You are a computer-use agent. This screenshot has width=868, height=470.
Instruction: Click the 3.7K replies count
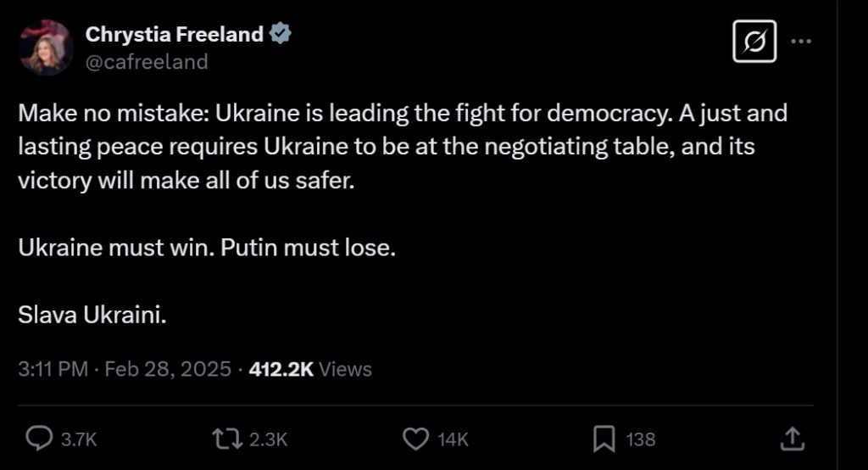click(81, 439)
